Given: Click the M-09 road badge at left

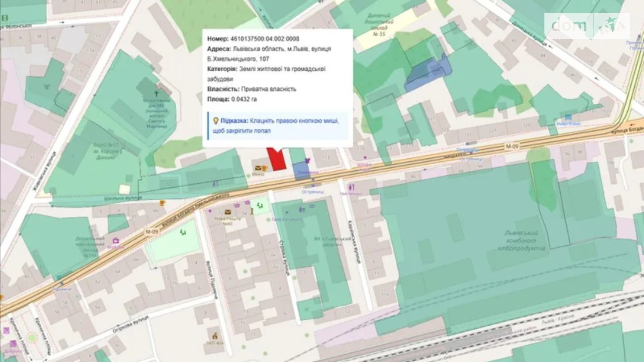Looking at the screenshot, I should (x=151, y=232).
